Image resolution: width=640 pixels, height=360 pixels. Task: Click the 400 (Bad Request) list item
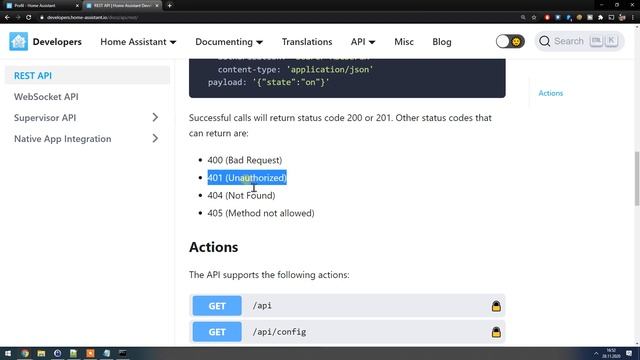[244, 160]
